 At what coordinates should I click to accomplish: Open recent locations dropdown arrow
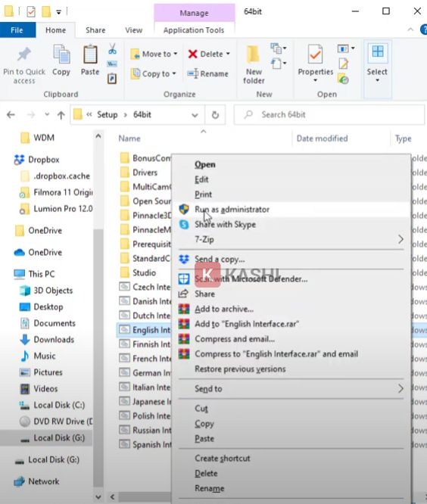47,114
